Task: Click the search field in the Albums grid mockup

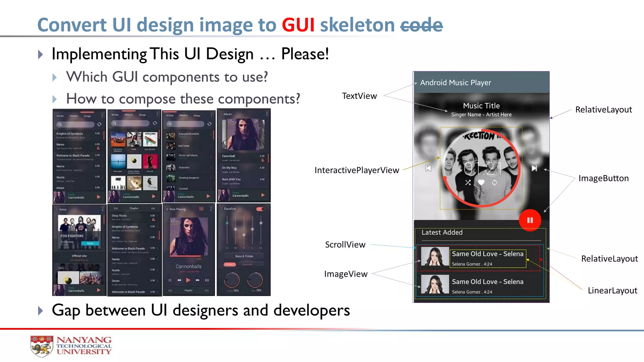Action: [130, 123]
